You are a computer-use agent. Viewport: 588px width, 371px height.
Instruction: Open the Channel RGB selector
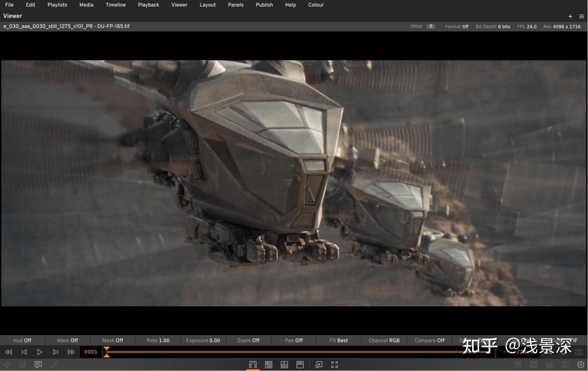(384, 340)
